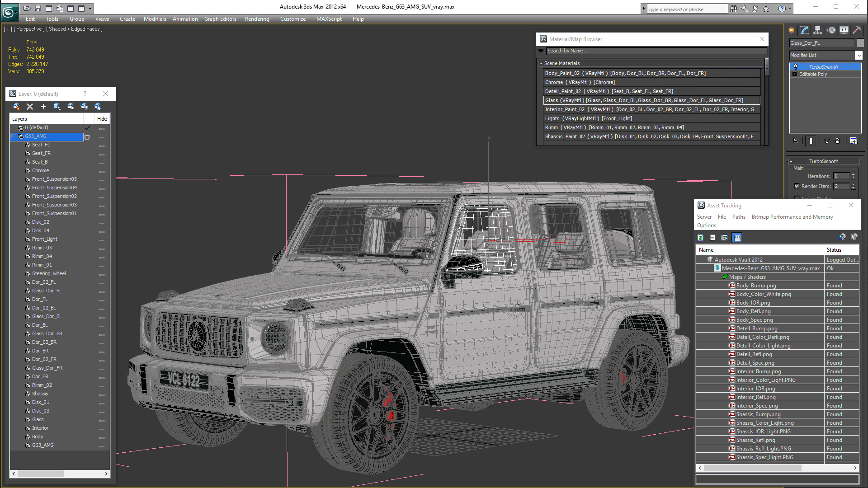The width and height of the screenshot is (868, 488).
Task: Open the Modify command panel tab
Action: (x=805, y=30)
